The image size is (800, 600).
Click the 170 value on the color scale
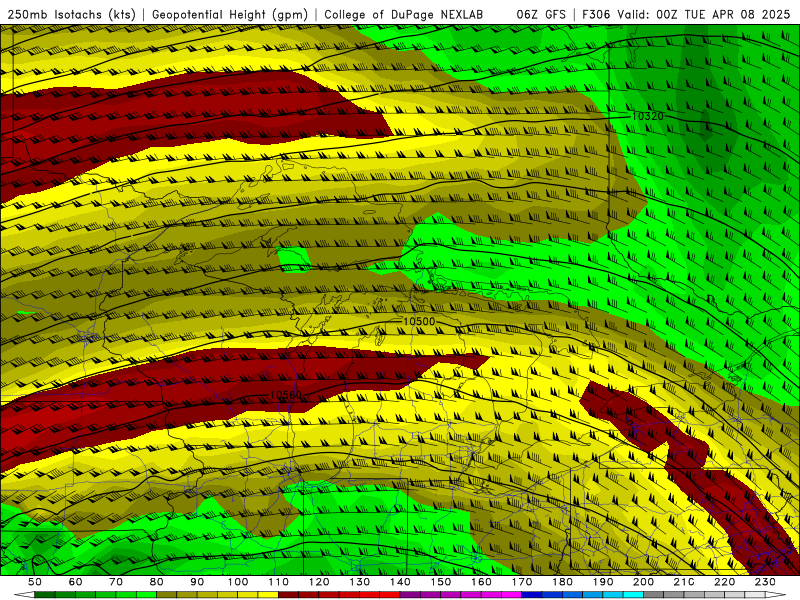[x=522, y=582]
